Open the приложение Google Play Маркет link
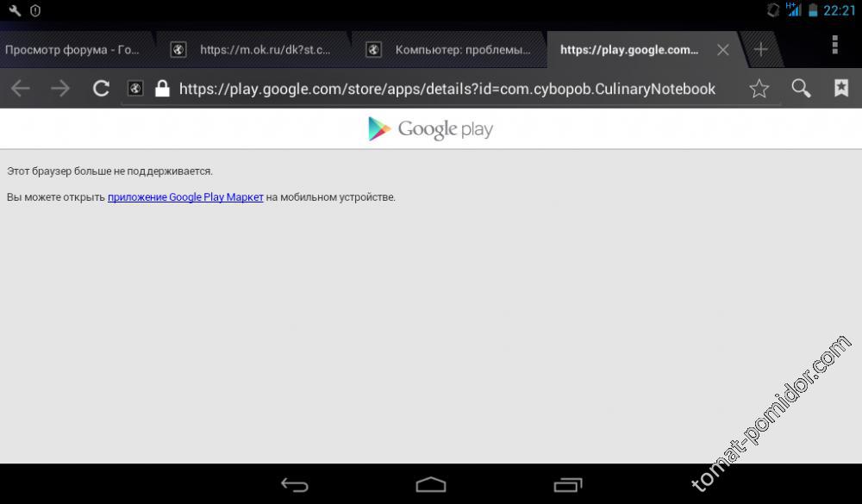The image size is (862, 504). 185,196
